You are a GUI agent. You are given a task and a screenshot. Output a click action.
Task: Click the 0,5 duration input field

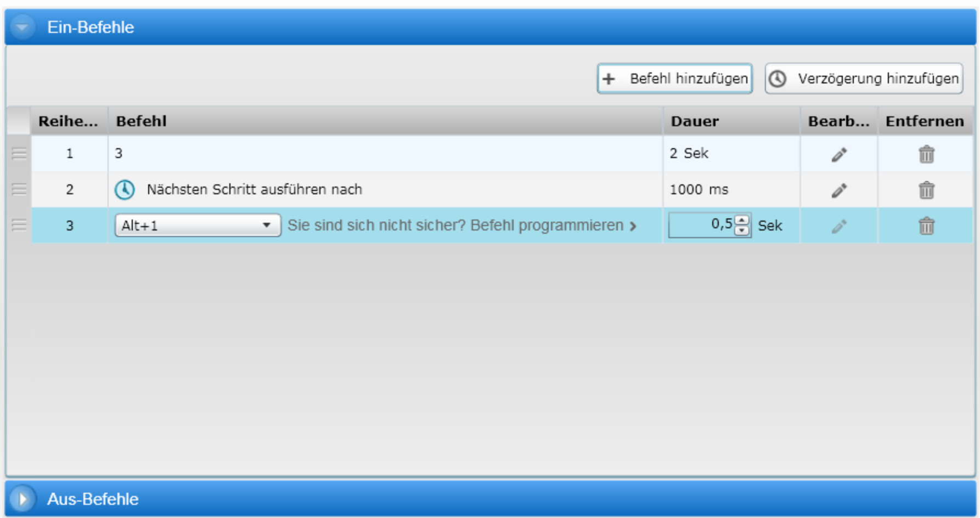tap(702, 225)
